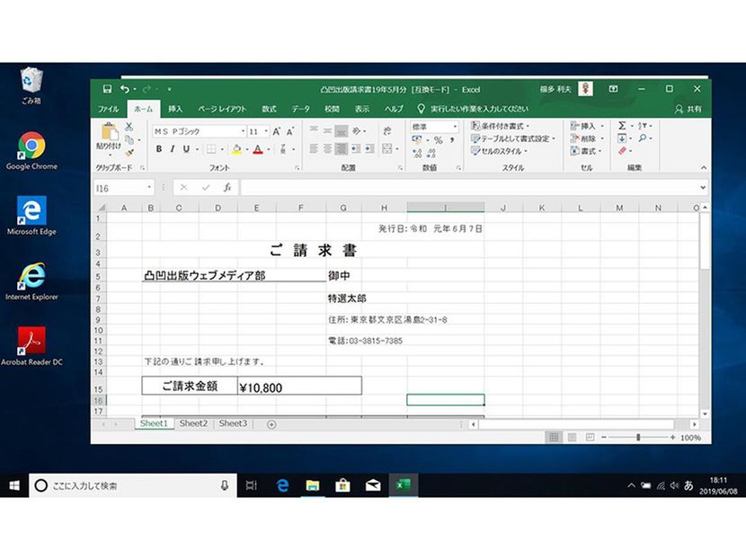
Task: Increase decimal places in number group
Action: pos(417,153)
